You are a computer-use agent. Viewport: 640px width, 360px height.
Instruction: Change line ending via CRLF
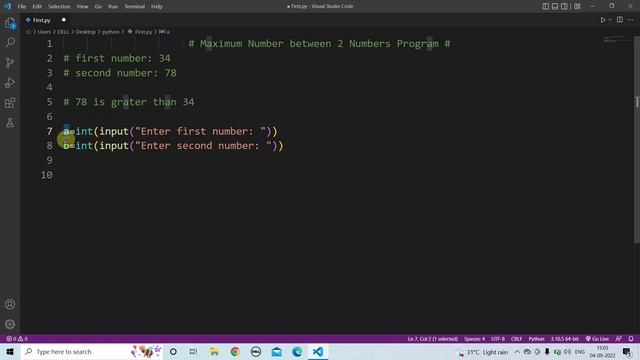coord(516,339)
